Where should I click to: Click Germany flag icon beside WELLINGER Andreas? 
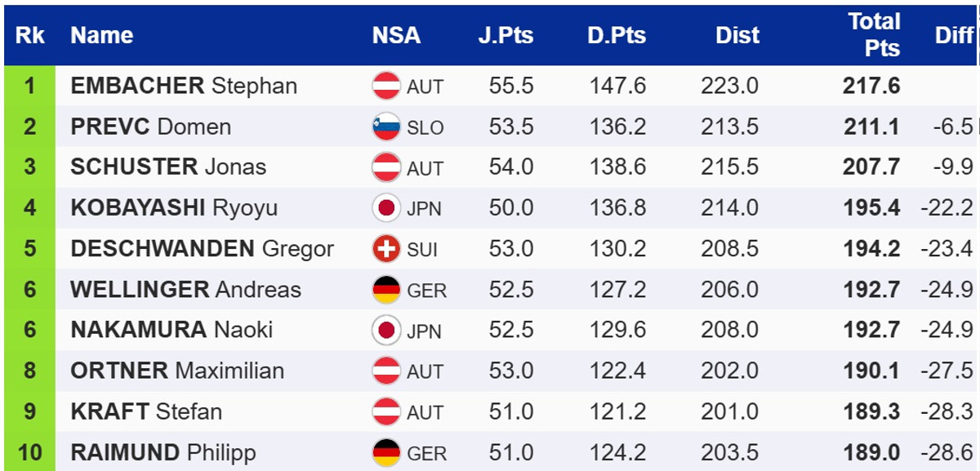point(386,289)
